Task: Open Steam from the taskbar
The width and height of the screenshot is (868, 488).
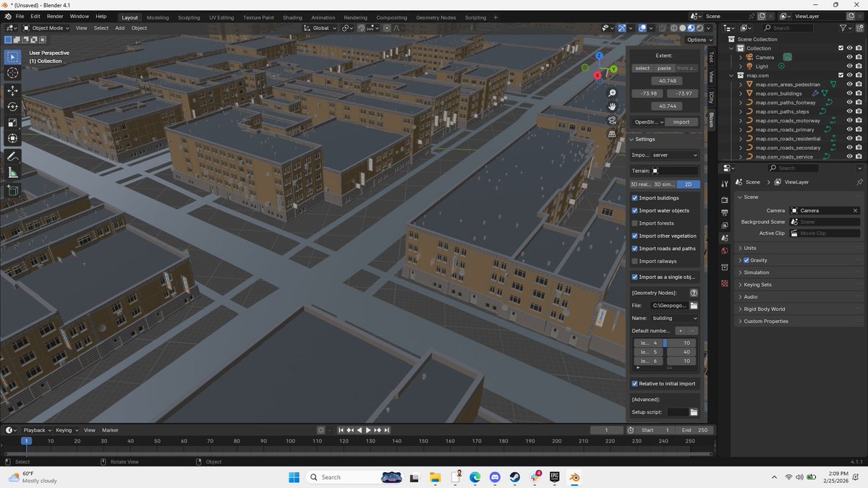Action: tap(514, 477)
